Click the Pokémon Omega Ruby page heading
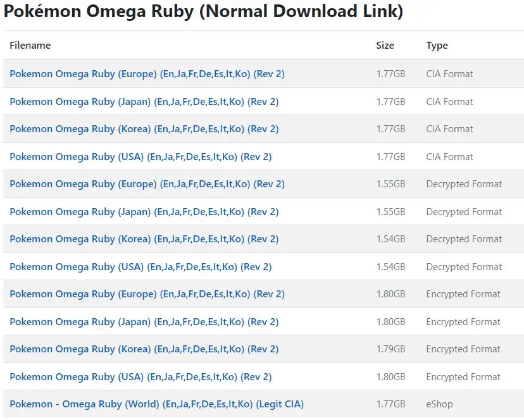Viewport: 524px width, 420px height. 203,12
